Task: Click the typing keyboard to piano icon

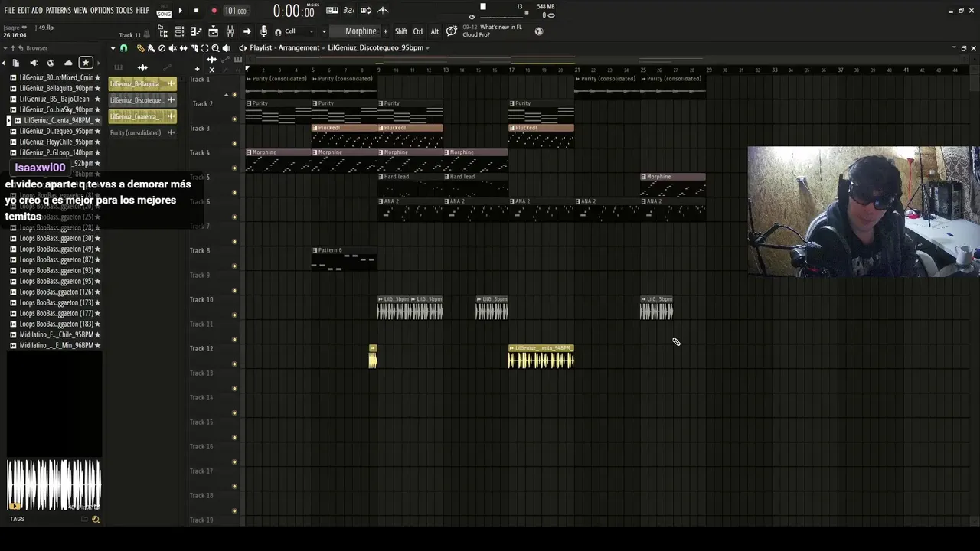Action: (x=332, y=10)
